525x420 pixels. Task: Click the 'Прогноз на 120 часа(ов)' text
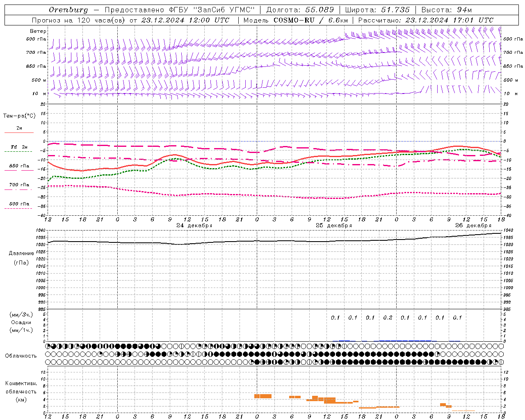click(x=78, y=20)
